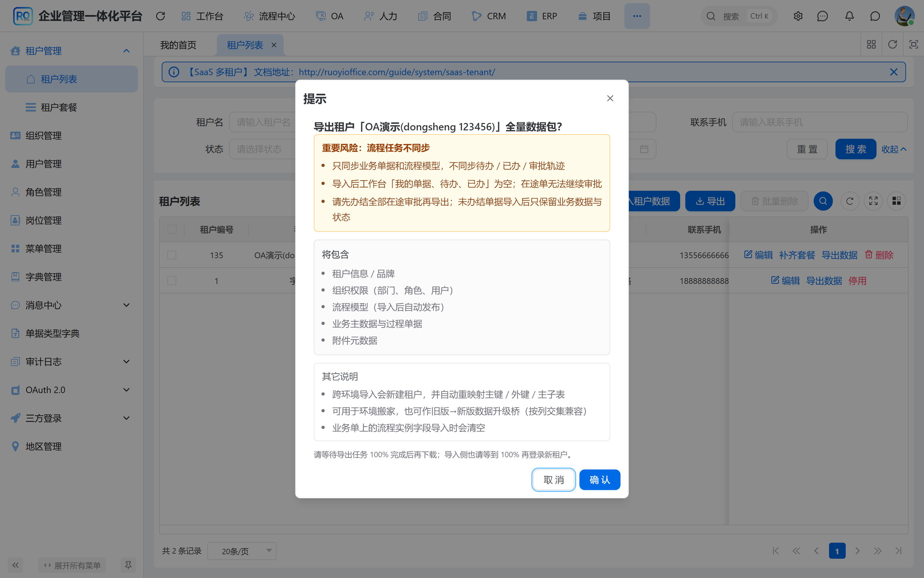Check the checkbox for tenant 135
Screen dimensions: 924x578
tap(172, 255)
